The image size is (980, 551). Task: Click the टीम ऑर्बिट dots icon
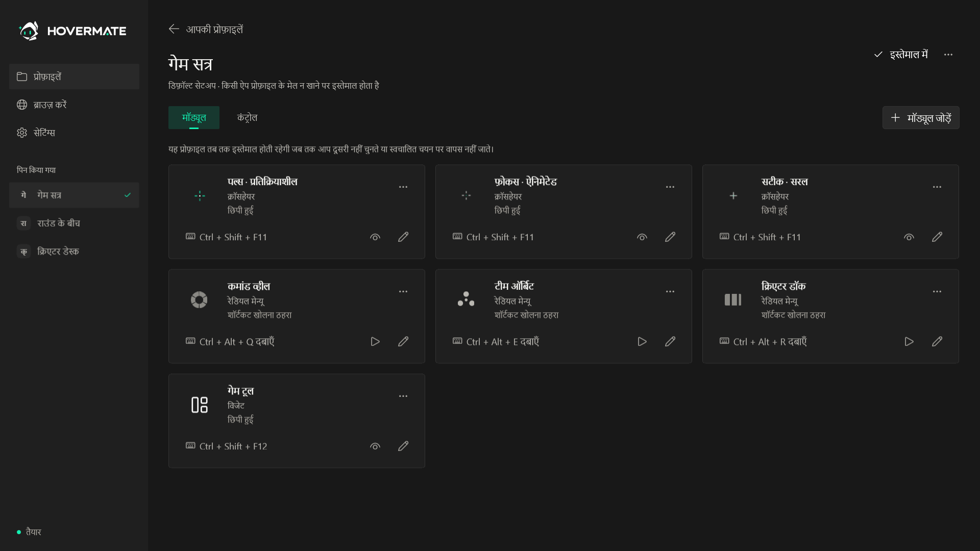point(466,299)
